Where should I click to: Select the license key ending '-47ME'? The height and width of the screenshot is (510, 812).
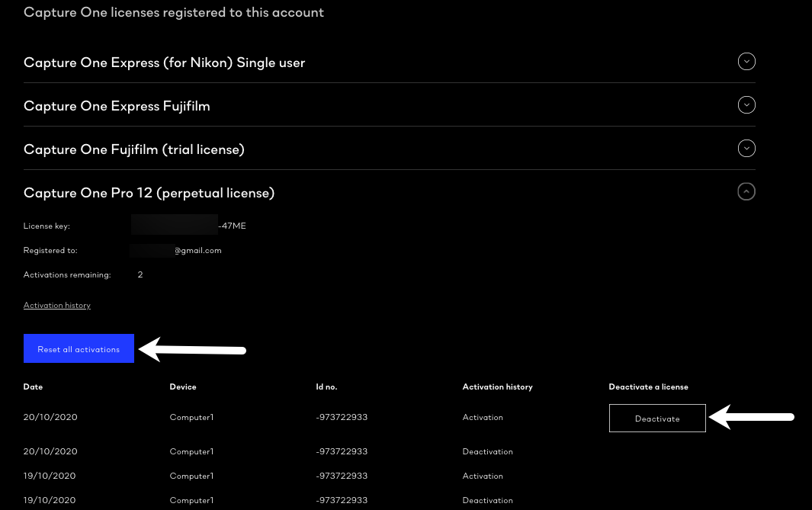point(188,226)
